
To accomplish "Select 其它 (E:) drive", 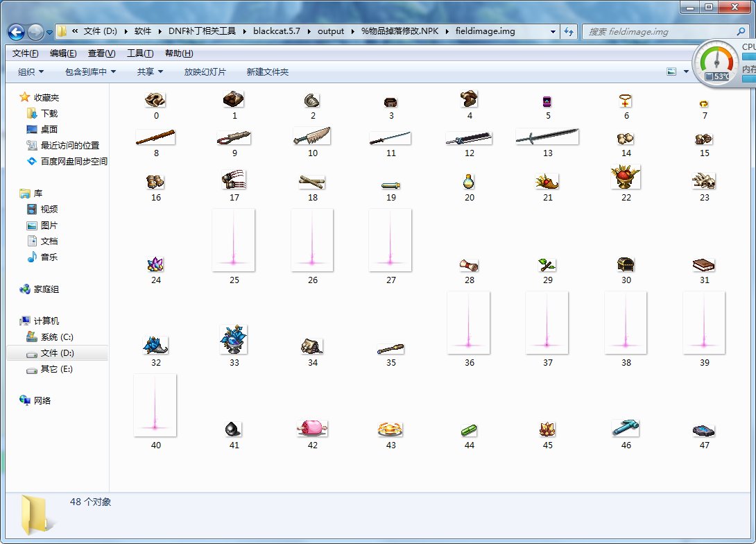I will tap(49, 369).
